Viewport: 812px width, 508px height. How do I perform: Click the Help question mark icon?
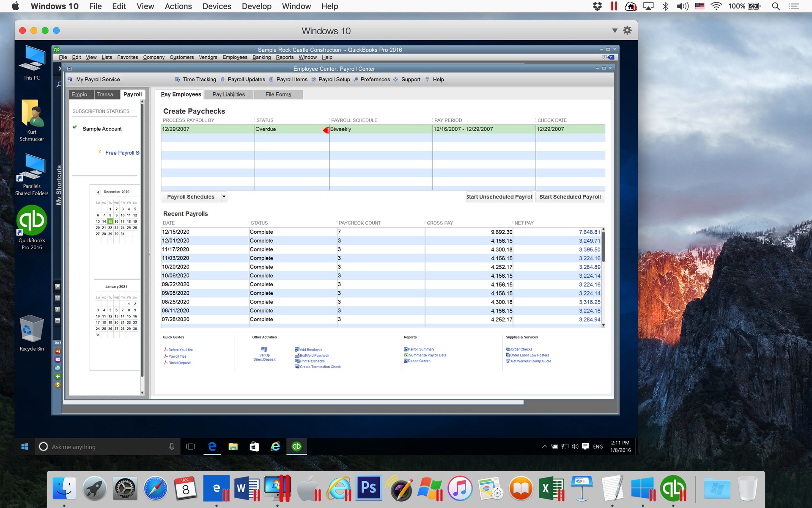point(427,79)
